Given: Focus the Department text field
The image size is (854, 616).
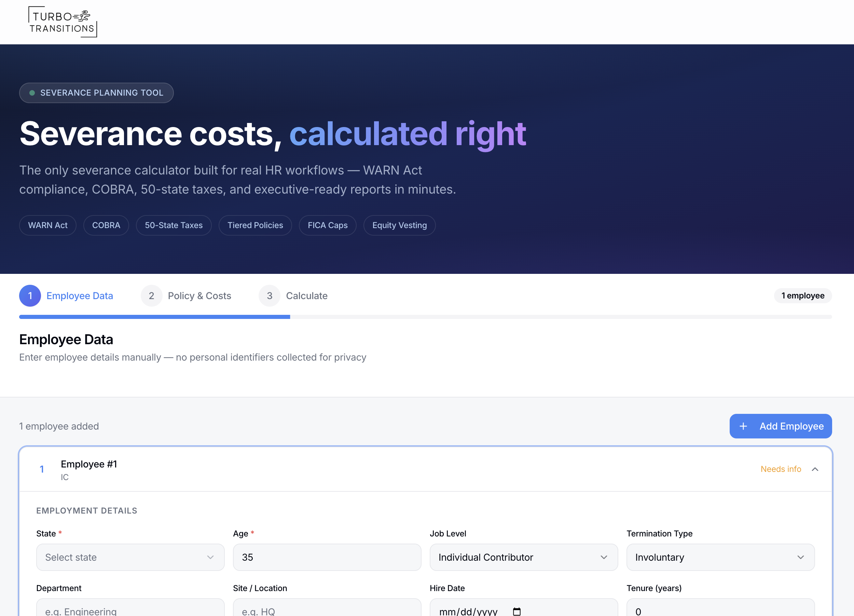Looking at the screenshot, I should (x=130, y=610).
